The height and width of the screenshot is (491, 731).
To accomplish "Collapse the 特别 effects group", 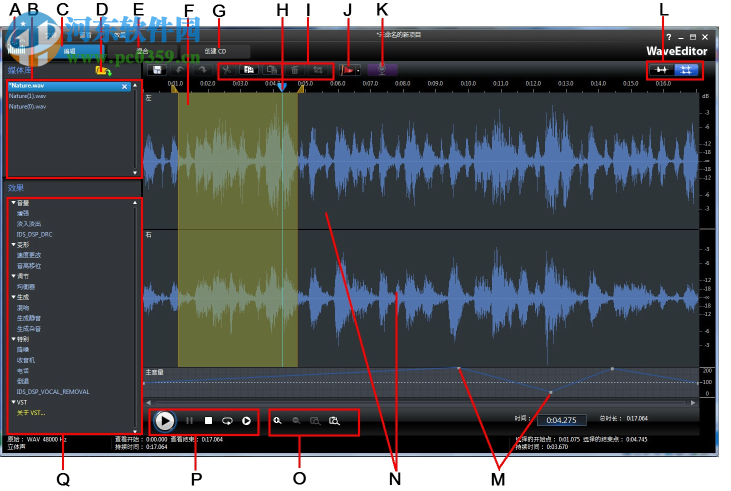I will 14,339.
